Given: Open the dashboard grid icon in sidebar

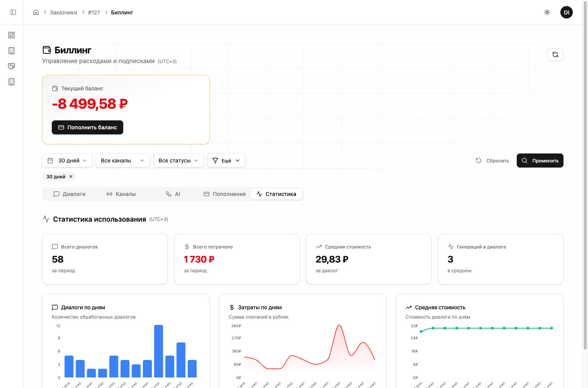Looking at the screenshot, I should (12, 35).
